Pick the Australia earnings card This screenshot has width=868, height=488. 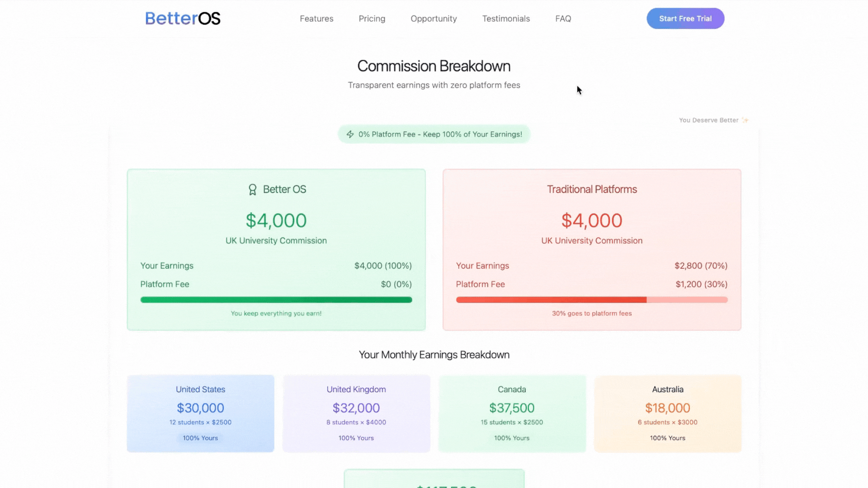coord(667,413)
